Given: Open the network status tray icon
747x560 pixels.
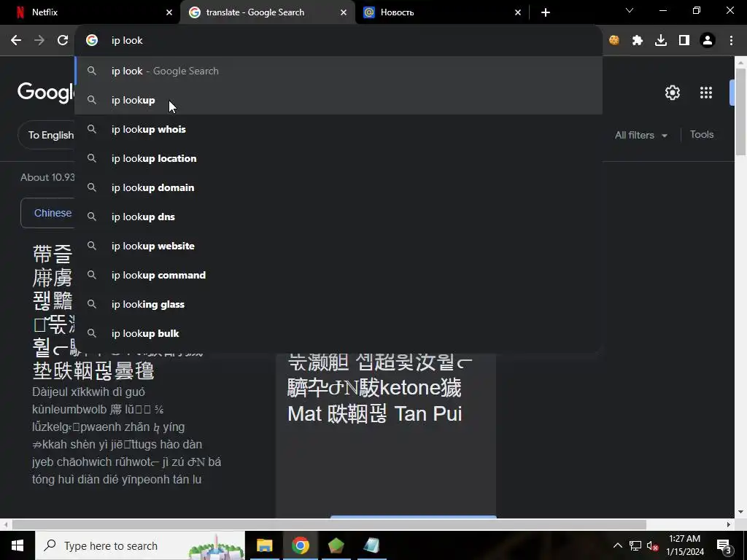Looking at the screenshot, I should click(635, 545).
